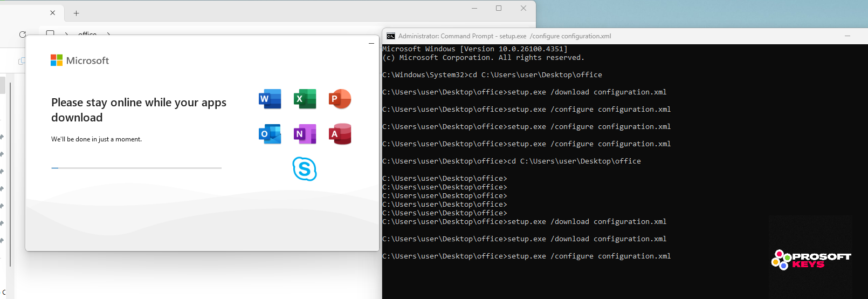Click the Excel app icon
The image size is (868, 299).
click(x=305, y=99)
